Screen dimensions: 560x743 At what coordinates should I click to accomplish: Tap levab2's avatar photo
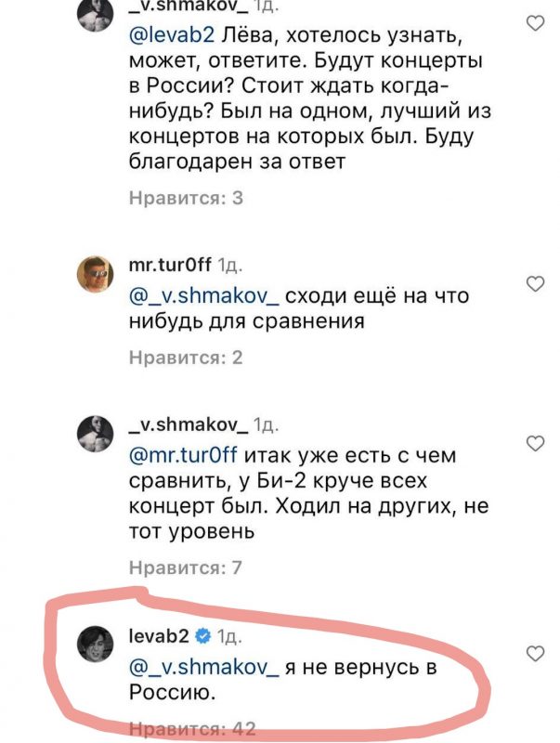point(94,643)
